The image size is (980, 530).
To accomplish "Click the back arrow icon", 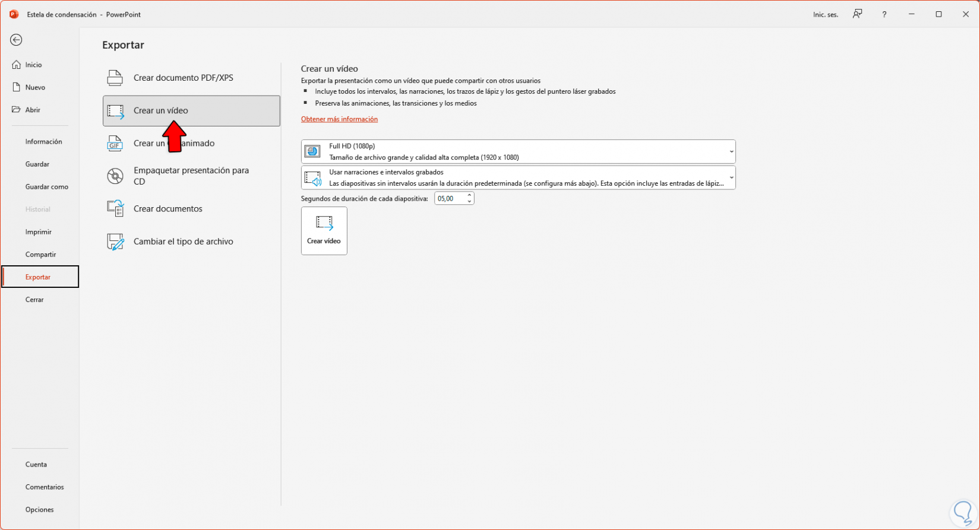I will (x=16, y=40).
